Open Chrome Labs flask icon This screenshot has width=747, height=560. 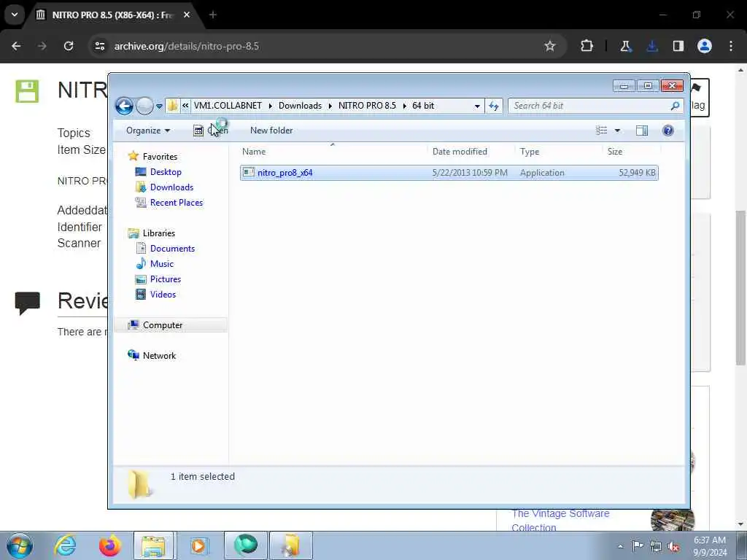pos(625,46)
